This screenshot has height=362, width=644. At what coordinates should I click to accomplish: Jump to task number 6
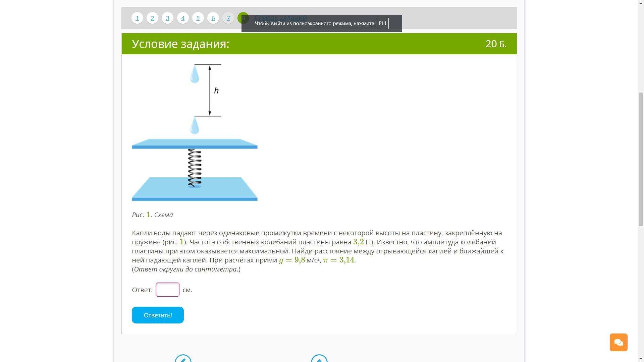[213, 18]
